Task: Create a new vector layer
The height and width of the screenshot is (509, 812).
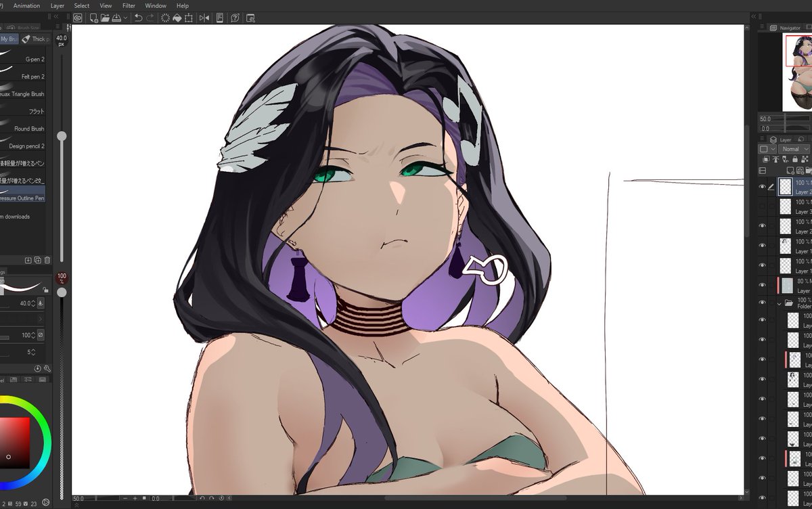Action: point(800,171)
